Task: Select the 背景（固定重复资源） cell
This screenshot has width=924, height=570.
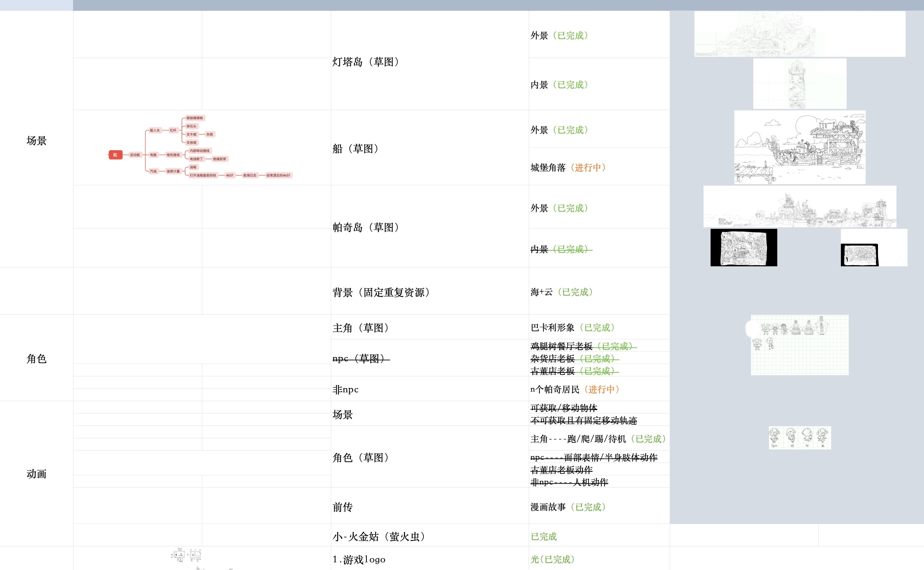Action: pos(430,291)
